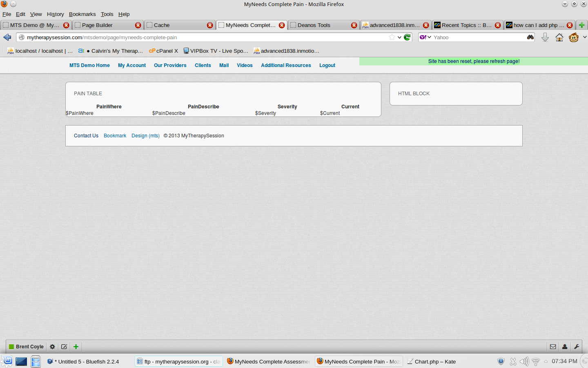Viewport: 588px width, 368px height.
Task: Bookmark this page with the star icon
Action: coord(392,37)
